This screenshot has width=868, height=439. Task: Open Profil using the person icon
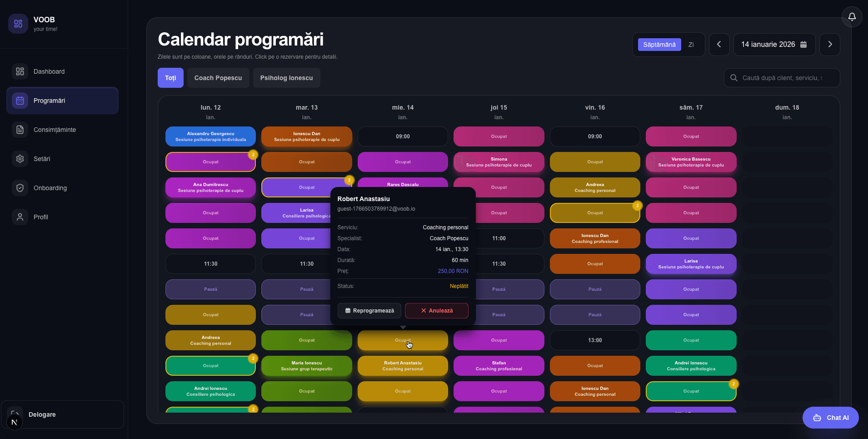pyautogui.click(x=20, y=217)
